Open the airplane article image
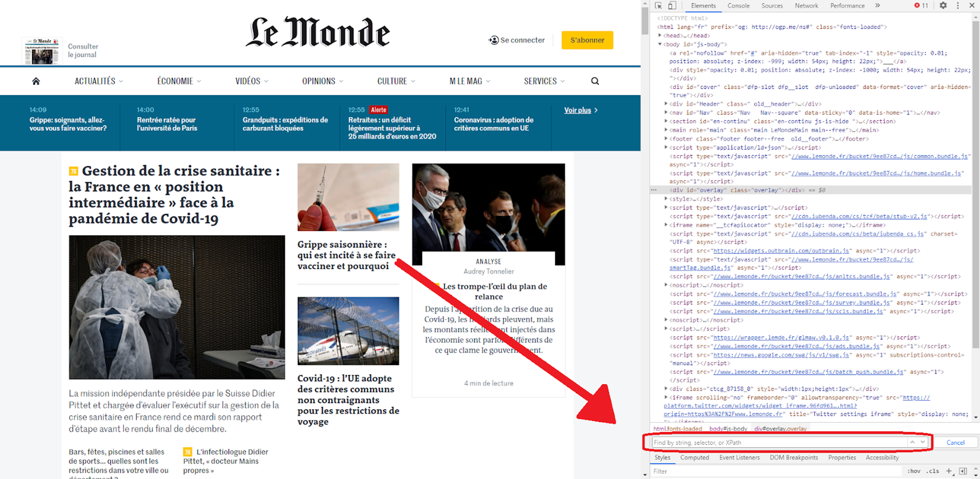Screen dimensions: 980x479 pos(348,331)
